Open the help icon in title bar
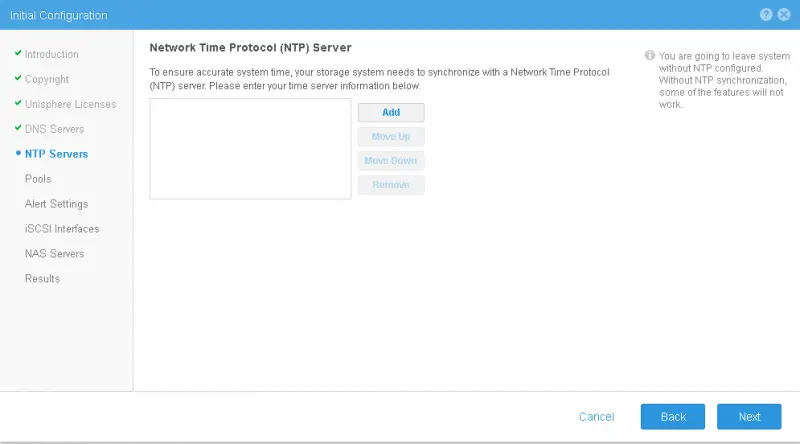Image resolution: width=800 pixels, height=444 pixels. point(766,15)
